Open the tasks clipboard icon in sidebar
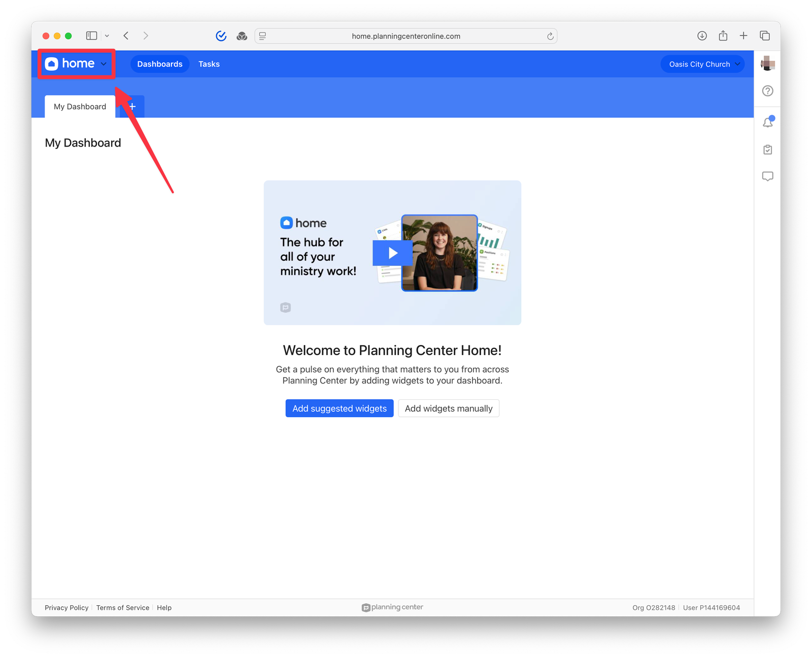This screenshot has height=658, width=812. tap(767, 150)
